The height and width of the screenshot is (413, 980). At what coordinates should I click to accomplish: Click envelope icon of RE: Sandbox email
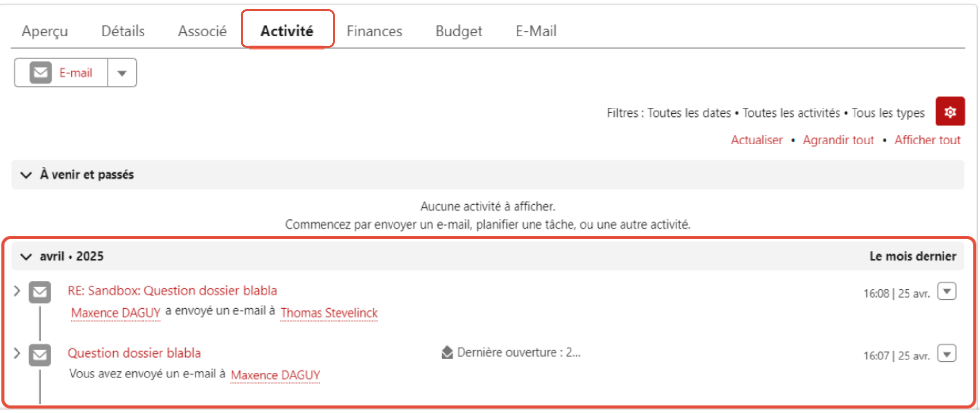point(39,292)
